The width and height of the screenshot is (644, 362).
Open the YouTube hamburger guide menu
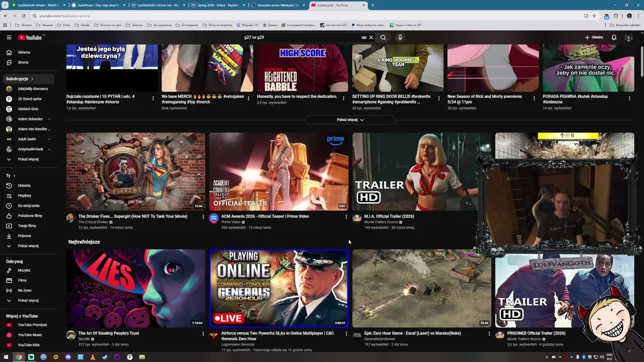pyautogui.click(x=9, y=37)
